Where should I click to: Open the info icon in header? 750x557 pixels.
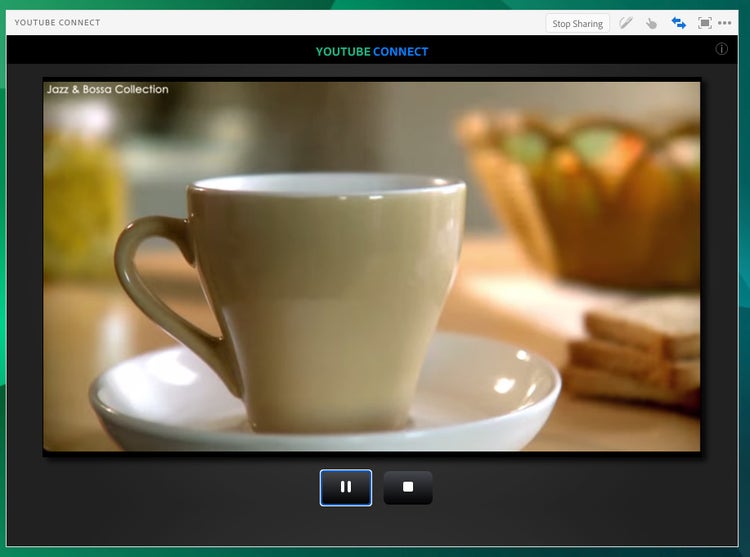point(721,49)
